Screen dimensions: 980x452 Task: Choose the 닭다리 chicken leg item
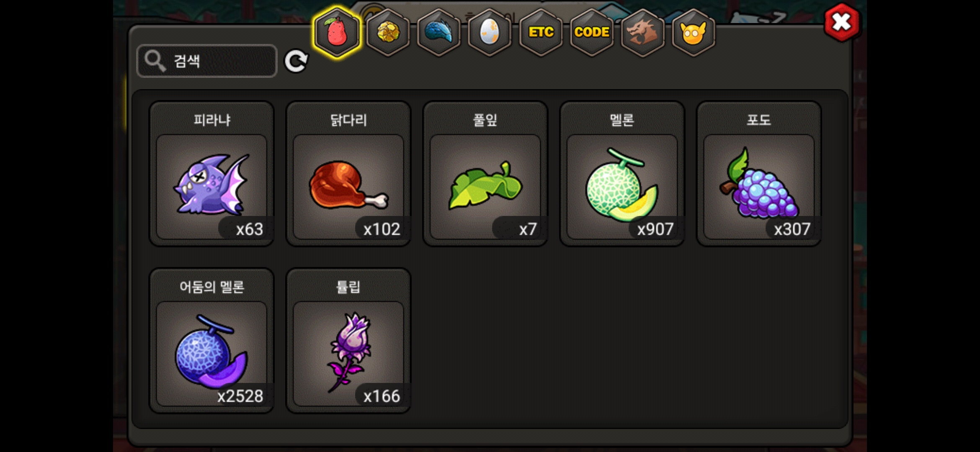(348, 174)
